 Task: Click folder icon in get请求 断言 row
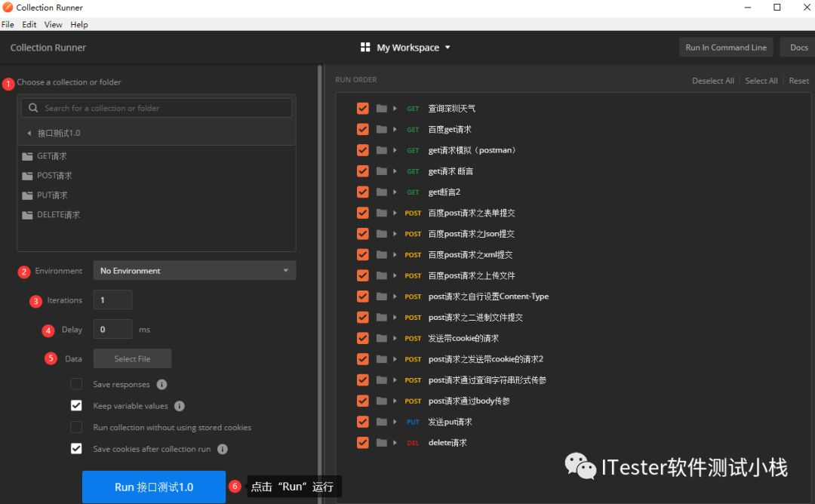click(x=382, y=171)
